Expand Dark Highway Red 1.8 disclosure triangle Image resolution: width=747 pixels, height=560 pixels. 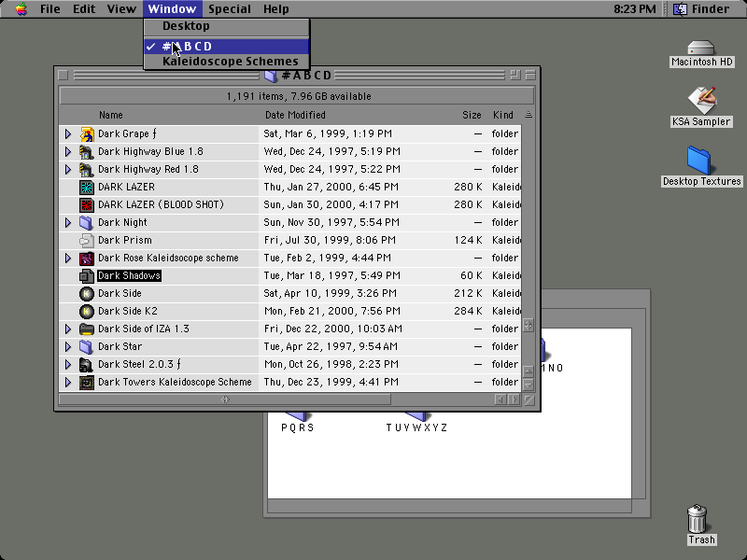(x=67, y=169)
